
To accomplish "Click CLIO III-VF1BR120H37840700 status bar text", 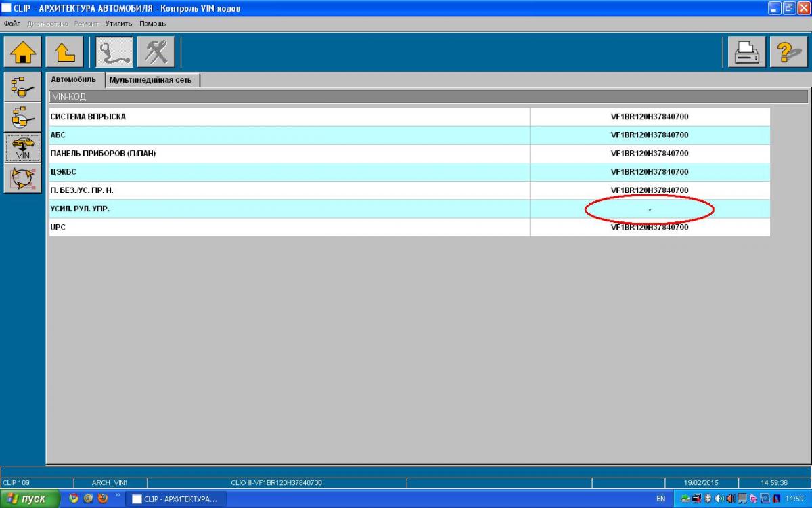I will (x=276, y=483).
